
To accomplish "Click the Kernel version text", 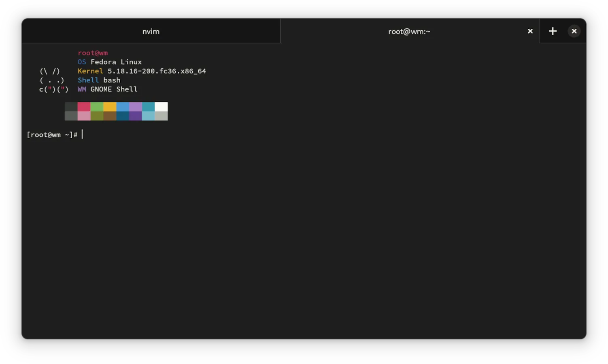I will 142,71.
